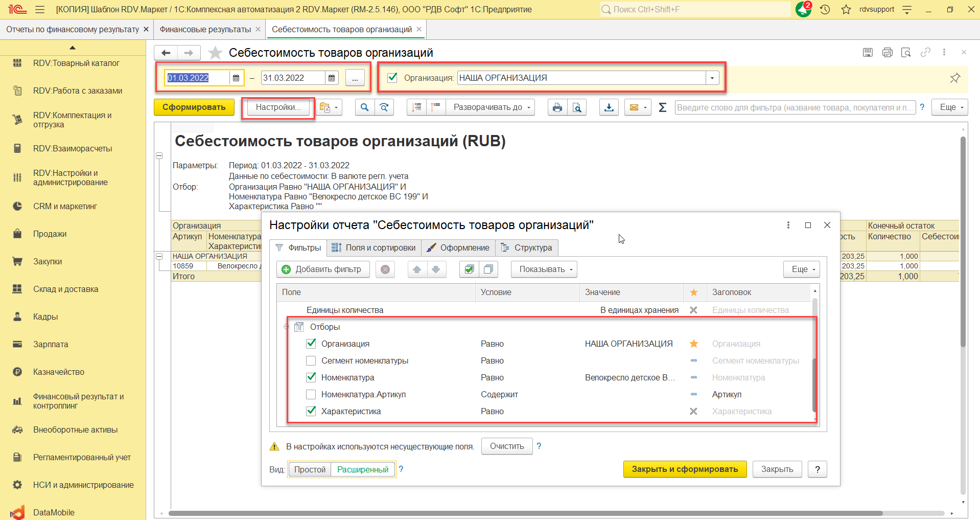Open calendar picker for start date

(x=236, y=78)
